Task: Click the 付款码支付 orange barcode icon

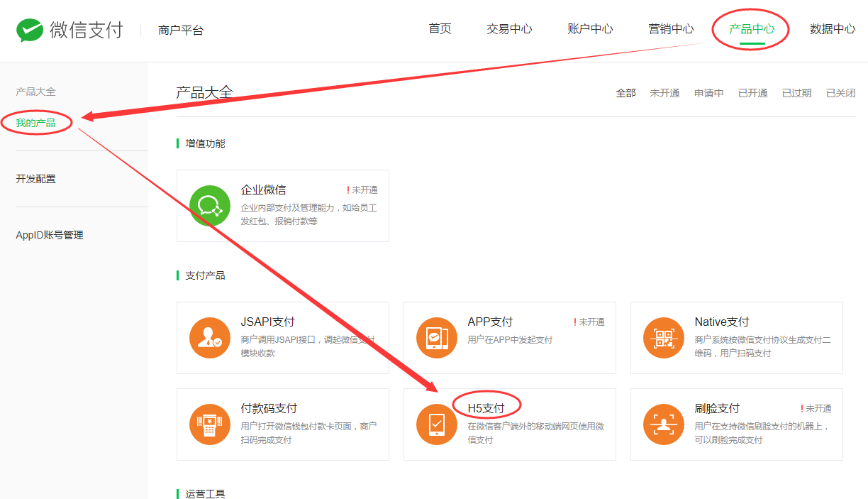Action: coord(210,424)
